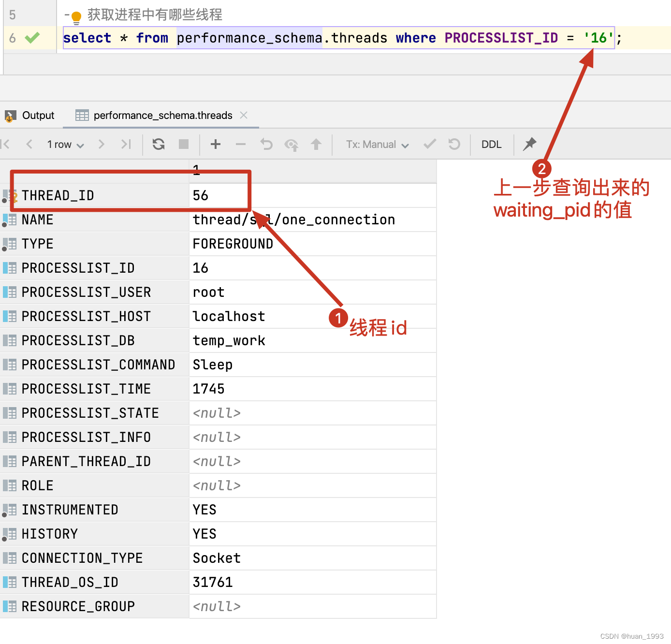Select the NAME row header
This screenshot has width=671, height=644.
tap(95, 220)
